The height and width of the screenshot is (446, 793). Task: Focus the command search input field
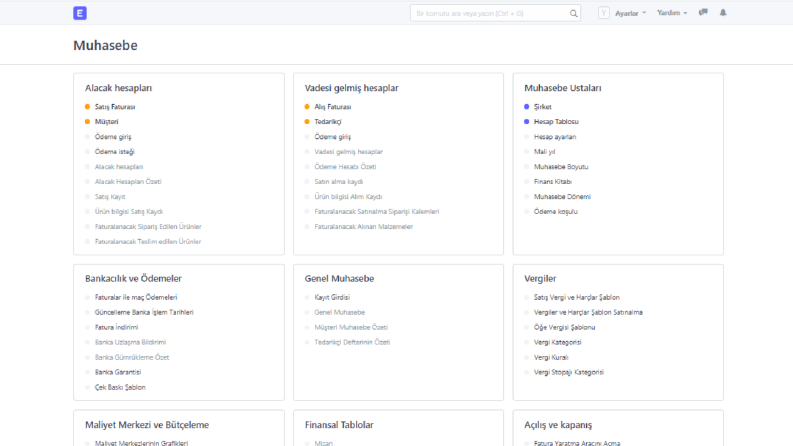point(490,14)
